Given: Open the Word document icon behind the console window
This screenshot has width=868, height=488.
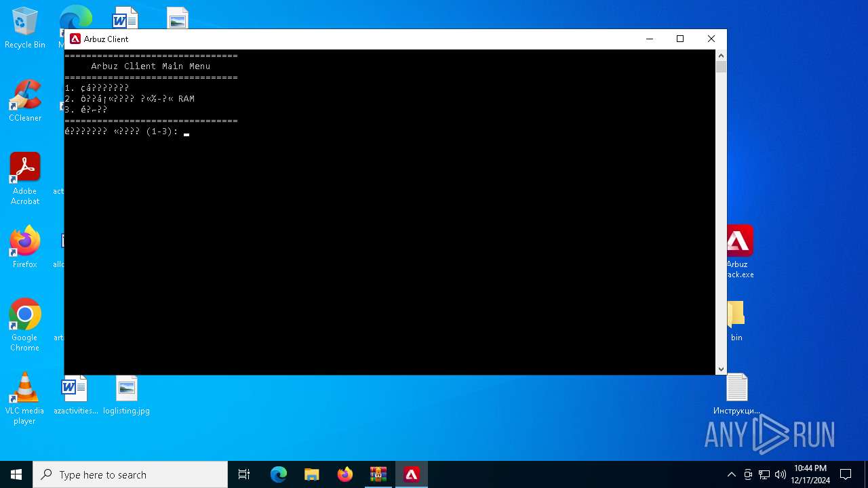Looking at the screenshot, I should (x=125, y=18).
